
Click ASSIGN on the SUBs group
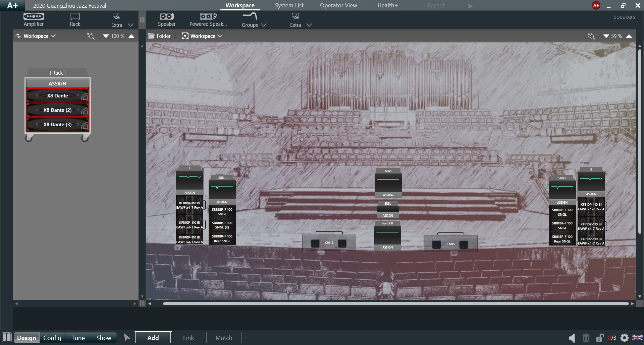[388, 215]
